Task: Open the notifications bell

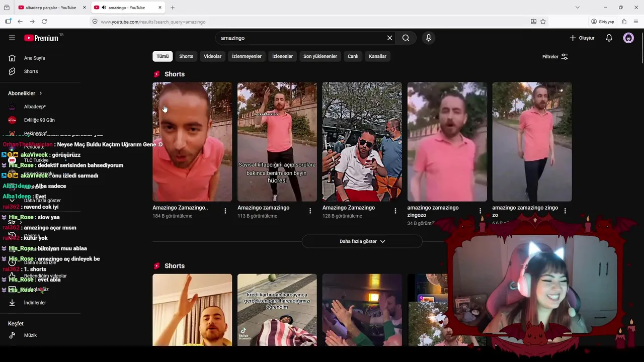Action: click(609, 38)
